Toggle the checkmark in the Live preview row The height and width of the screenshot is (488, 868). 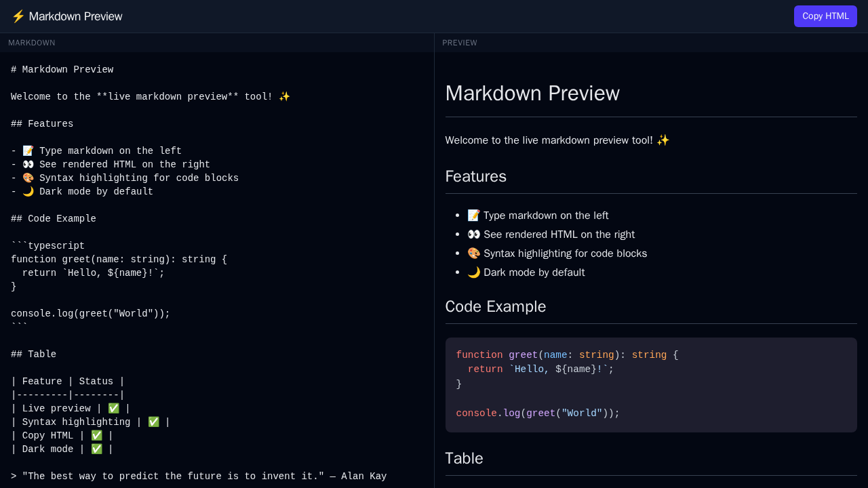click(x=113, y=408)
